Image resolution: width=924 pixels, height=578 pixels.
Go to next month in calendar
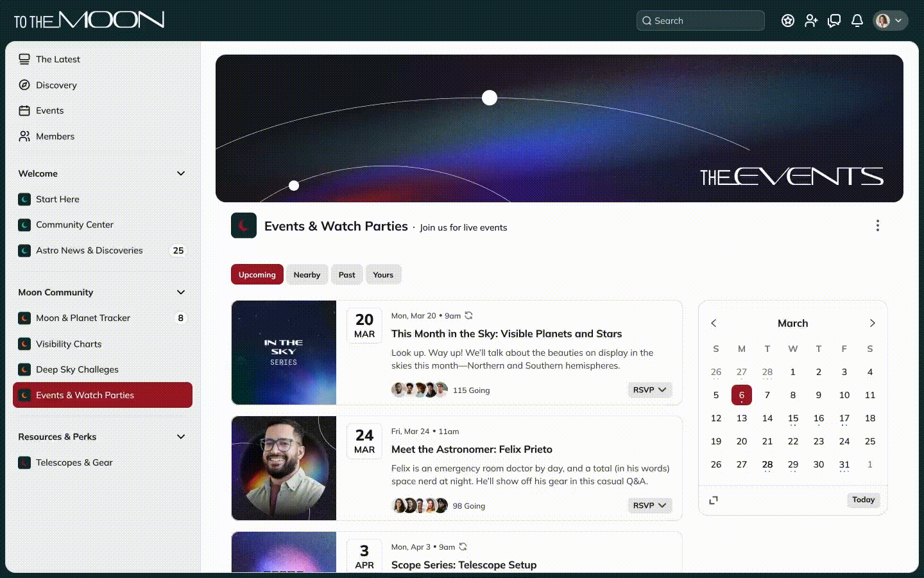click(x=872, y=323)
